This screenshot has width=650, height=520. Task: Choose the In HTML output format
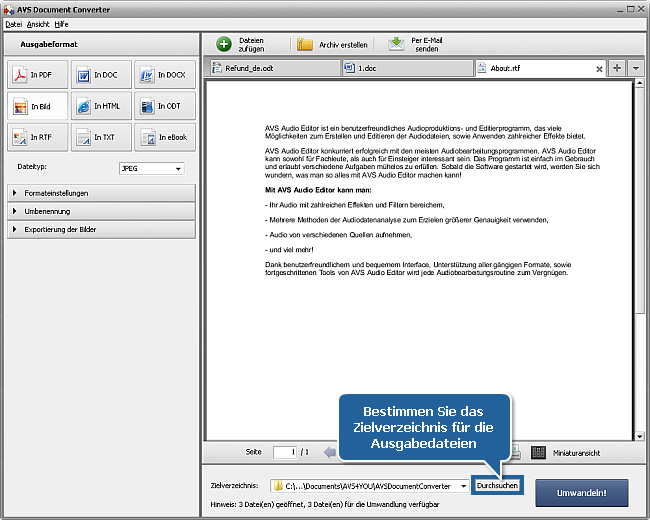point(101,106)
